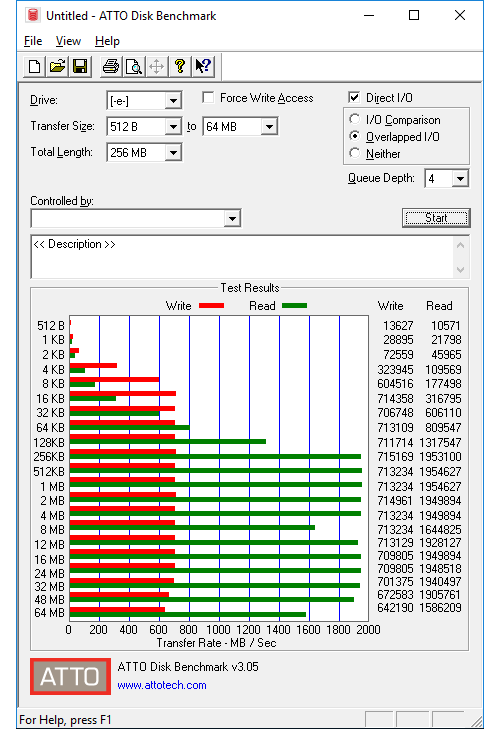This screenshot has width=500, height=729.
Task: Click the Read column header in results
Action: point(439,305)
